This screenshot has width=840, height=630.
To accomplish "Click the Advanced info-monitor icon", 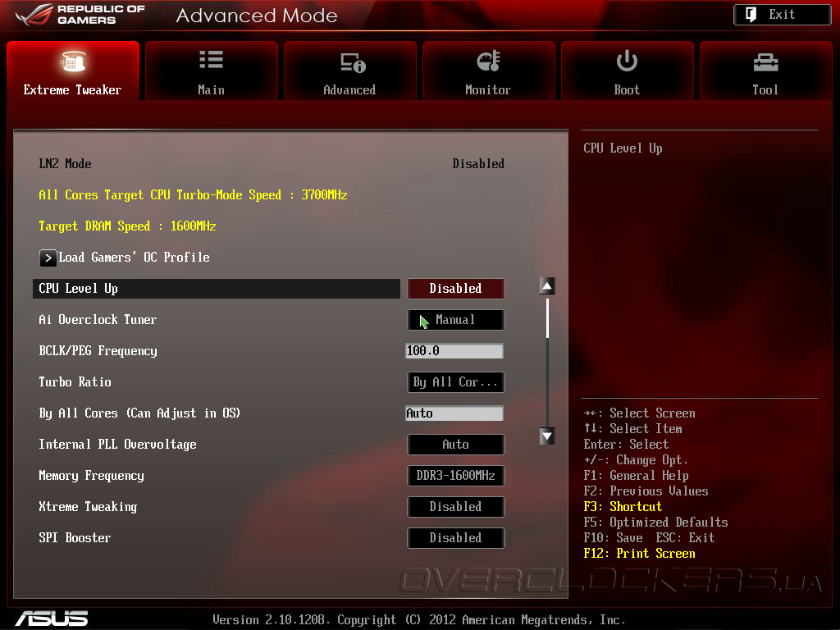I will 353,62.
